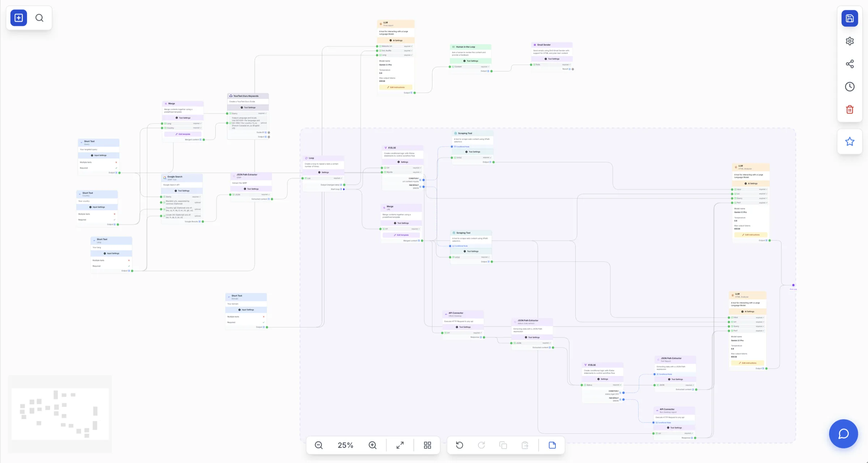Image resolution: width=868 pixels, height=463 pixels.
Task: Click the 25% zoom level value
Action: (345, 445)
